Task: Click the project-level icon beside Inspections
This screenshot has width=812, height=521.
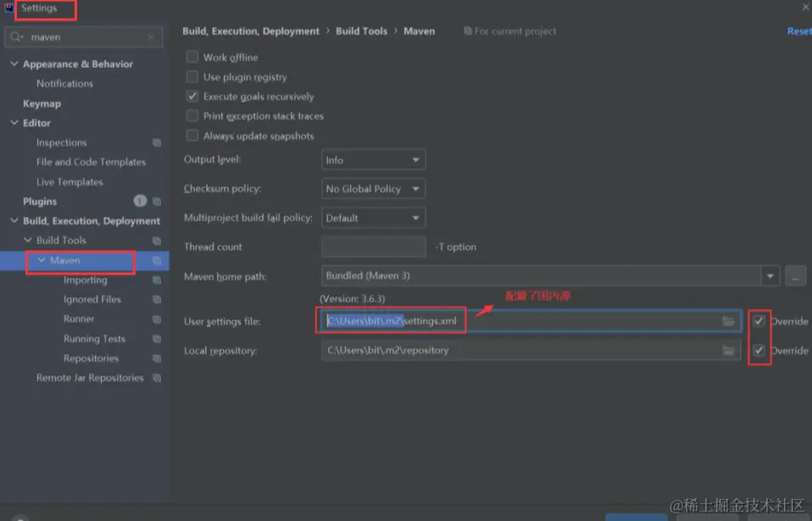Action: click(157, 142)
